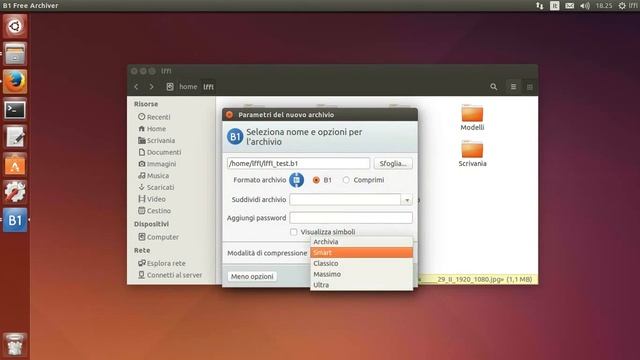The height and width of the screenshot is (360, 640).
Task: Choose Classico compression mode
Action: pos(362,263)
